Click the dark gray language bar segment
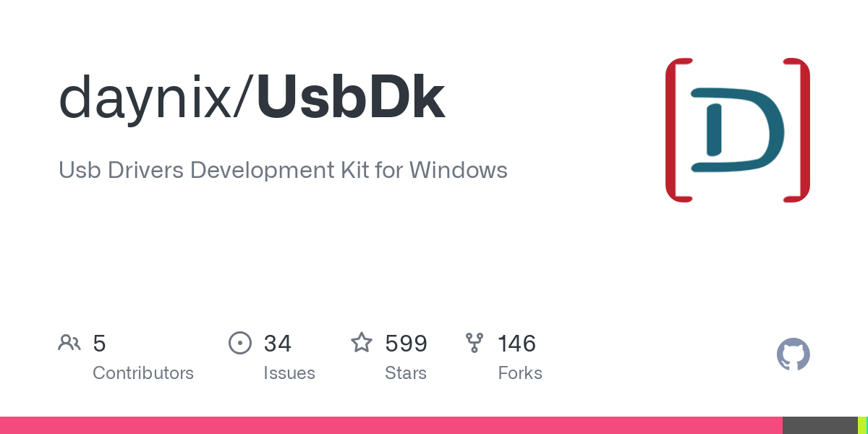The width and height of the screenshot is (868, 434). point(820,425)
